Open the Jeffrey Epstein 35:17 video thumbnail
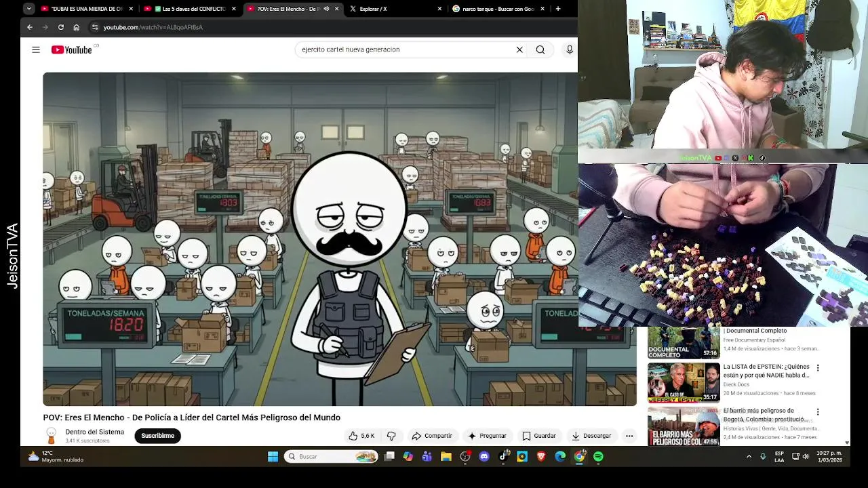This screenshot has width=868, height=488. coord(684,383)
